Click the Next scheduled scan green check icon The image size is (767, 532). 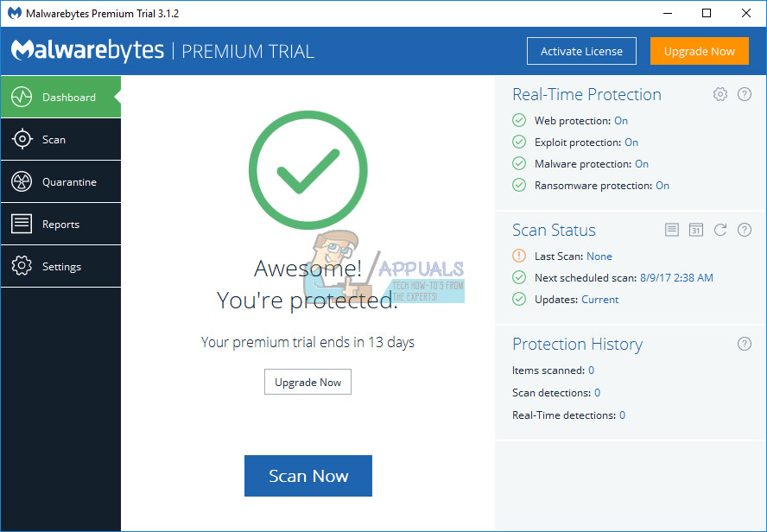click(x=518, y=277)
